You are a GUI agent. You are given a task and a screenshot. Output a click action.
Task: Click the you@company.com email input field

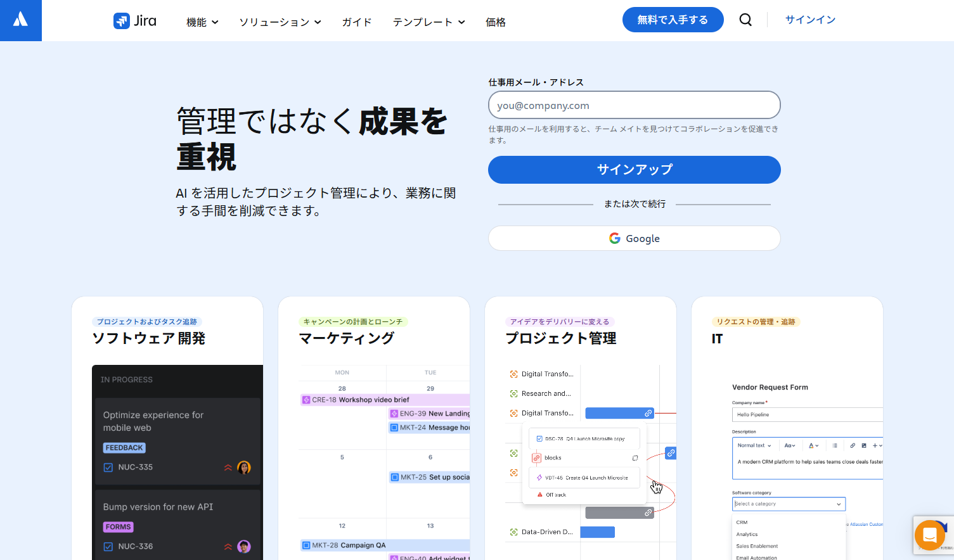click(634, 105)
